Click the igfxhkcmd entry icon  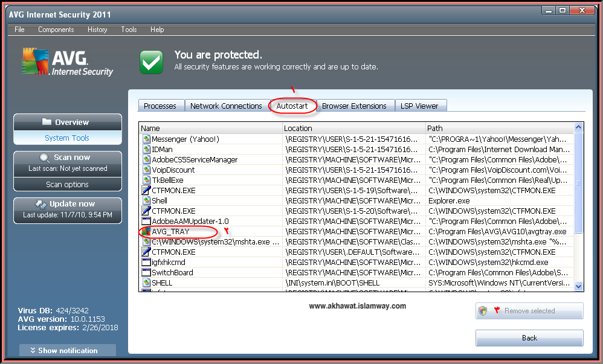click(x=146, y=262)
